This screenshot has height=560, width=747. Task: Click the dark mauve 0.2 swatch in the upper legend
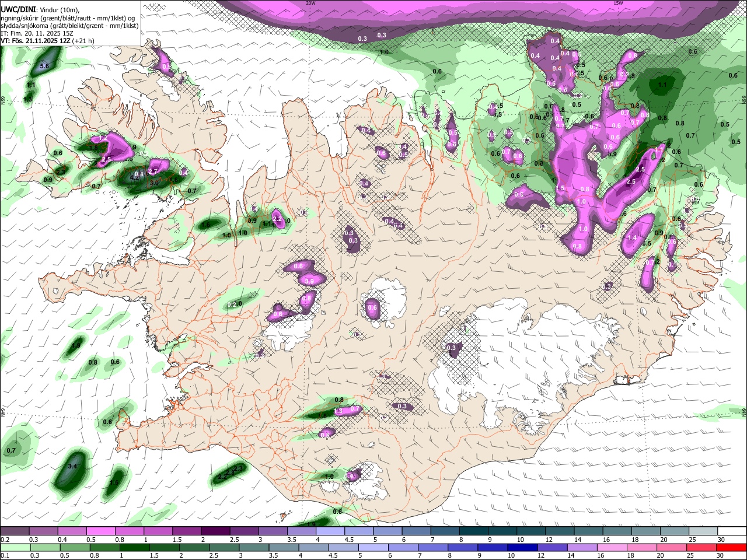(x=15, y=531)
